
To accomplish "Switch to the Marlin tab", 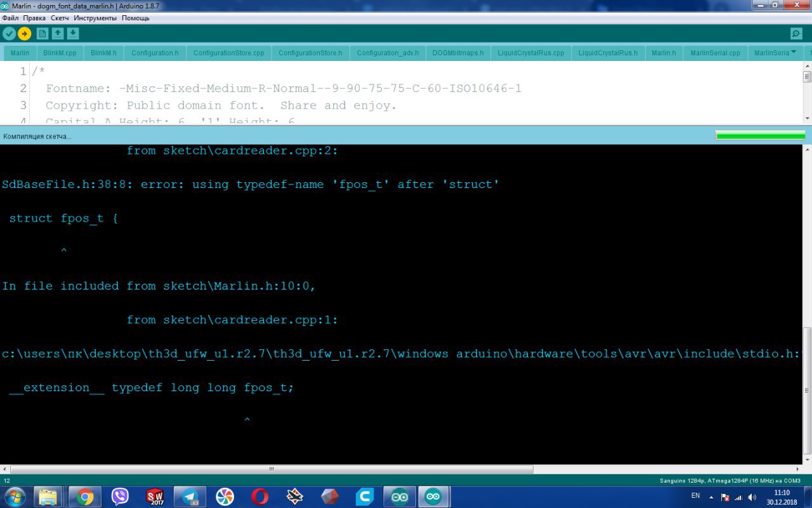I will (x=20, y=53).
